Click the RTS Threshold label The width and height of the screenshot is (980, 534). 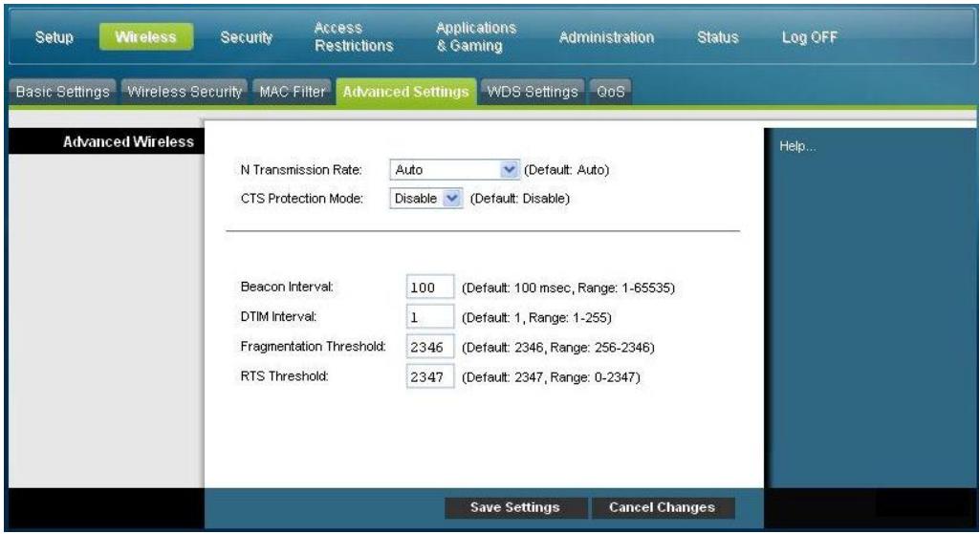284,376
